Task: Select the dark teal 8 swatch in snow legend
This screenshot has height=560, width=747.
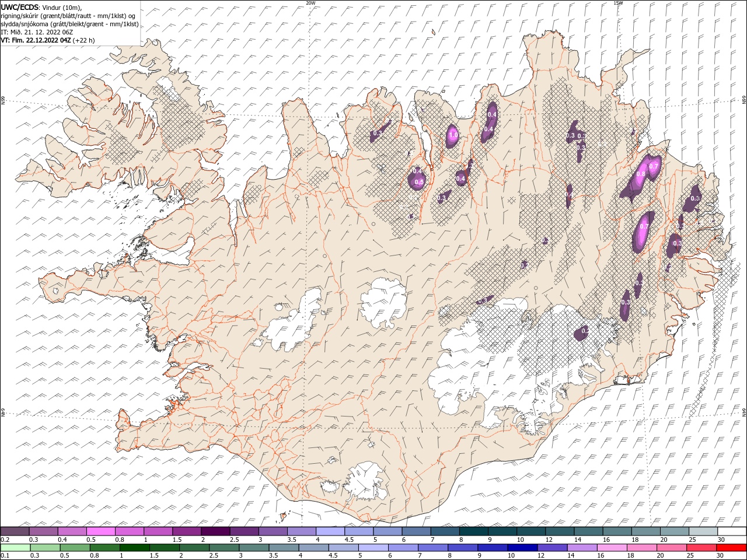Action: click(474, 531)
